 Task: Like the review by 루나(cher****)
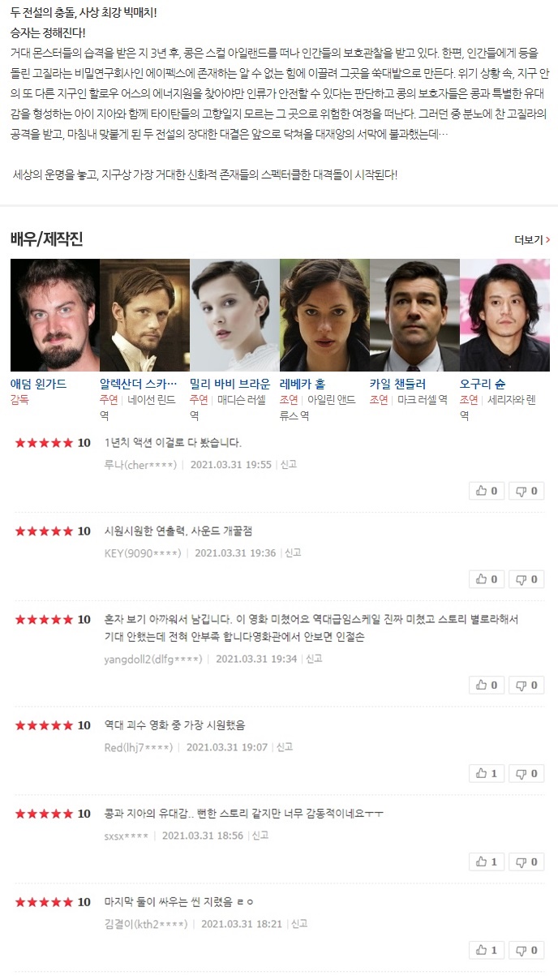click(487, 491)
